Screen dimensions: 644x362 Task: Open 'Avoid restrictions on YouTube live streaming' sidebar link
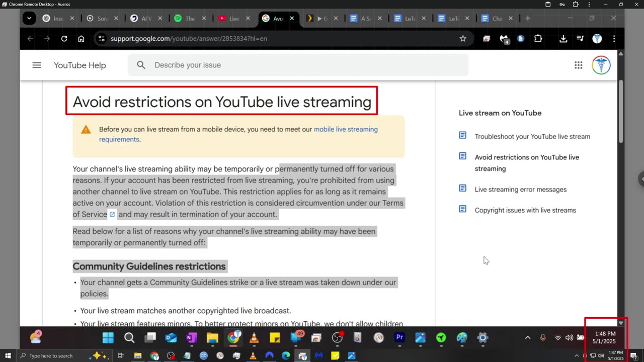click(x=527, y=163)
